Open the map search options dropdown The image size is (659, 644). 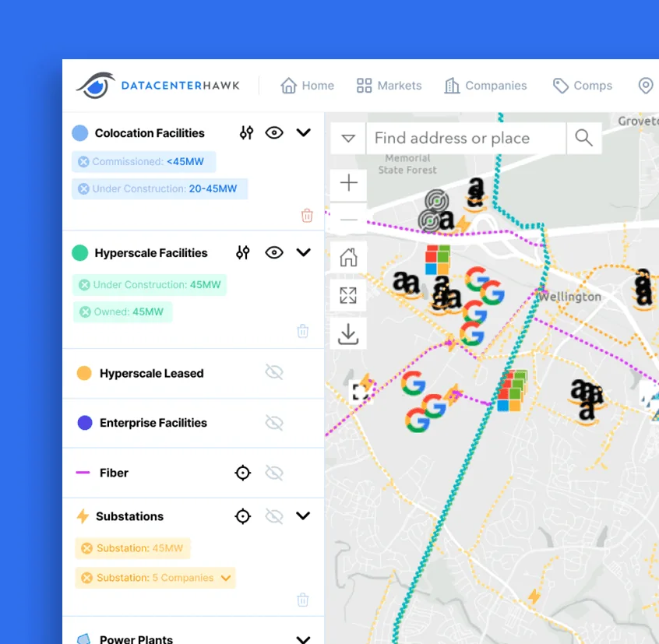[x=348, y=138]
